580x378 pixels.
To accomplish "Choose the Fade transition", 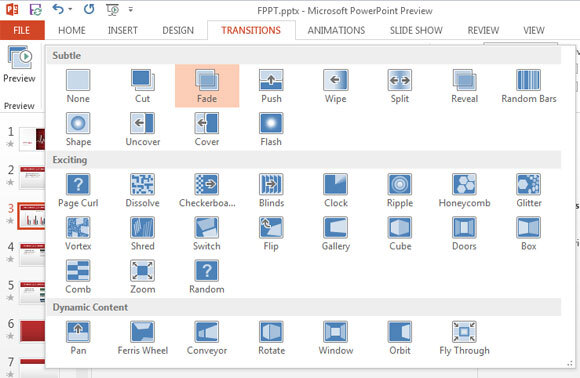I will click(207, 86).
